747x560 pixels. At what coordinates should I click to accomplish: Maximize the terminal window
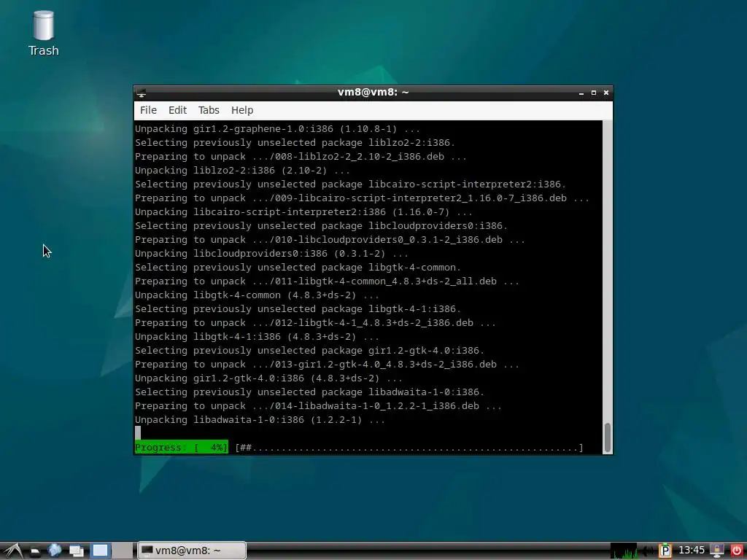[x=594, y=93]
